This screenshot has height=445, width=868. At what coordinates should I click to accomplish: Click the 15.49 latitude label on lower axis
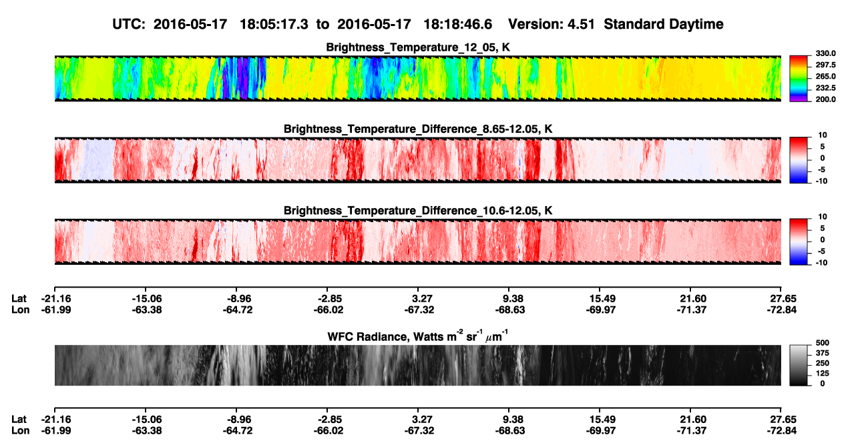click(600, 420)
